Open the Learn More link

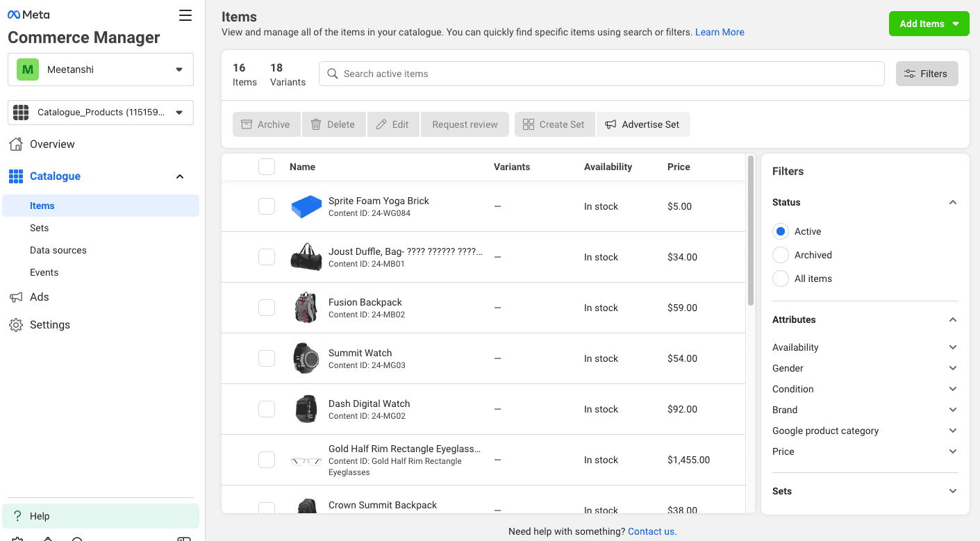(720, 32)
